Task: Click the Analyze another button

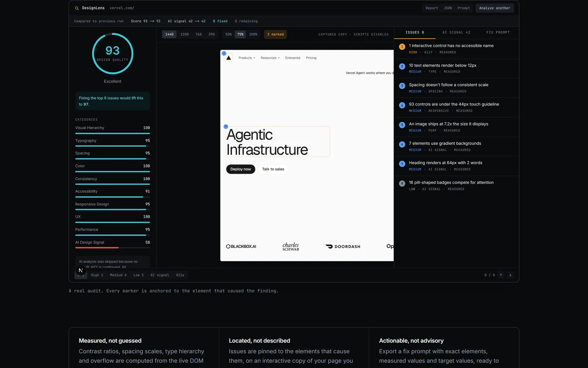Action: 495,8
